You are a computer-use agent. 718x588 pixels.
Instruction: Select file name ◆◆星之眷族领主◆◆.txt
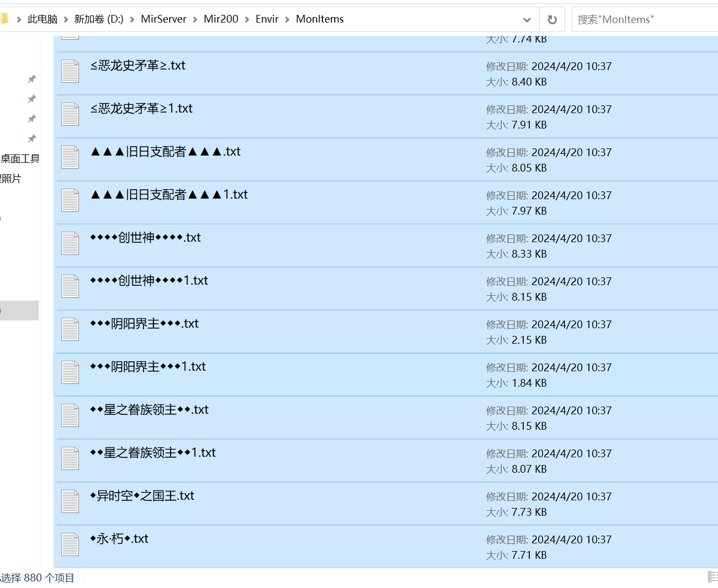coord(150,410)
